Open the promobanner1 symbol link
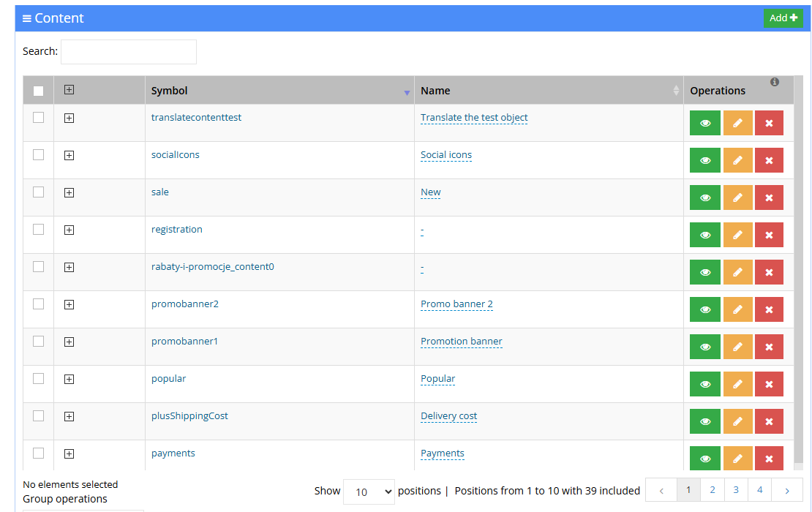Viewport: 812px width, 512px height. pos(184,341)
